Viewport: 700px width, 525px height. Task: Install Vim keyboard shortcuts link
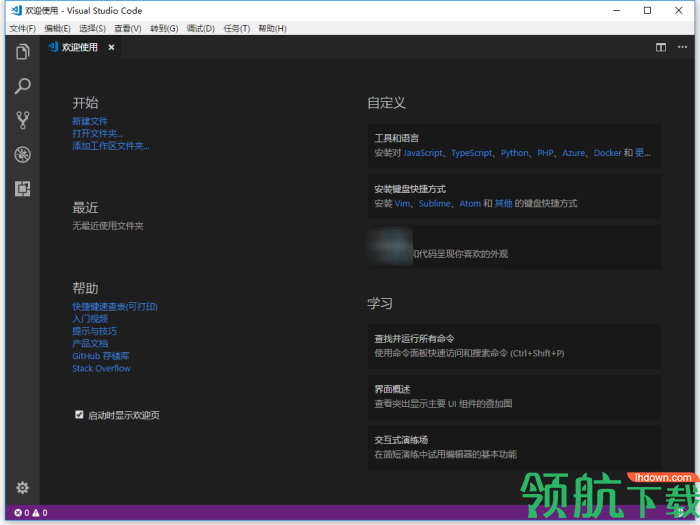pos(402,204)
